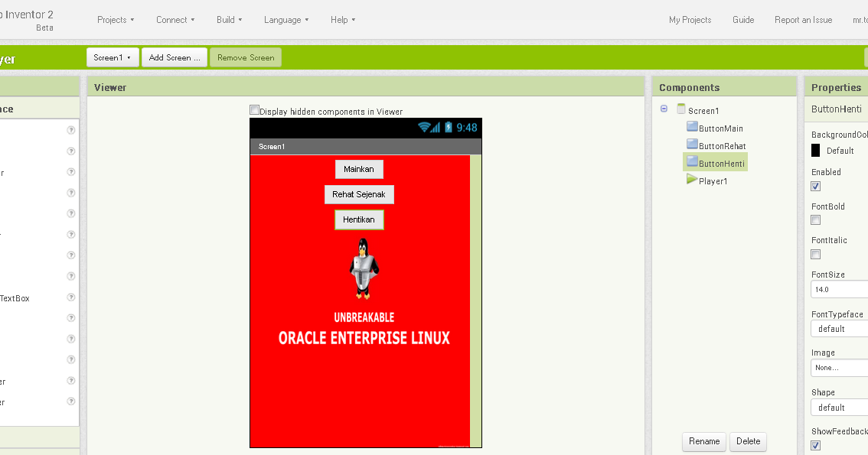Click the 9:48 clock in phone preview
Viewport: 868px width, 455px height.
coord(467,128)
